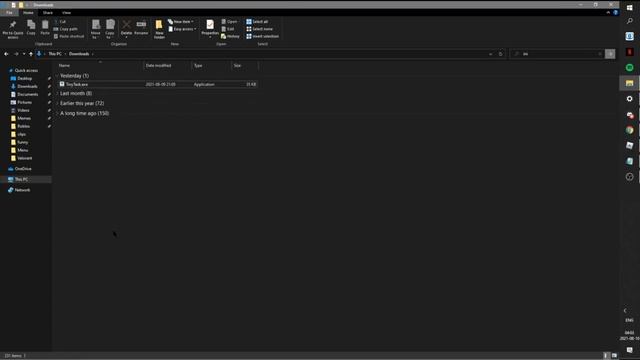Open the address bar history dropdown
640x360 pixels.
(x=491, y=54)
